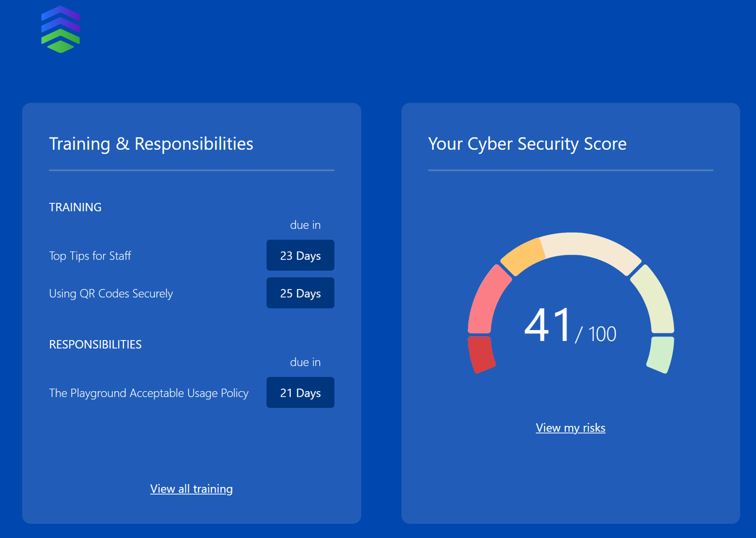
Task: Click the dark red gauge segment
Action: (481, 354)
